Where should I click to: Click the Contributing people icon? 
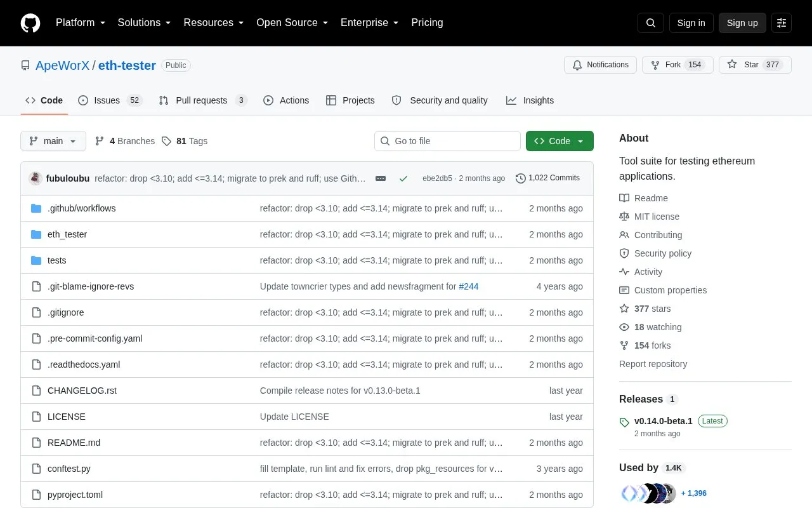click(624, 235)
